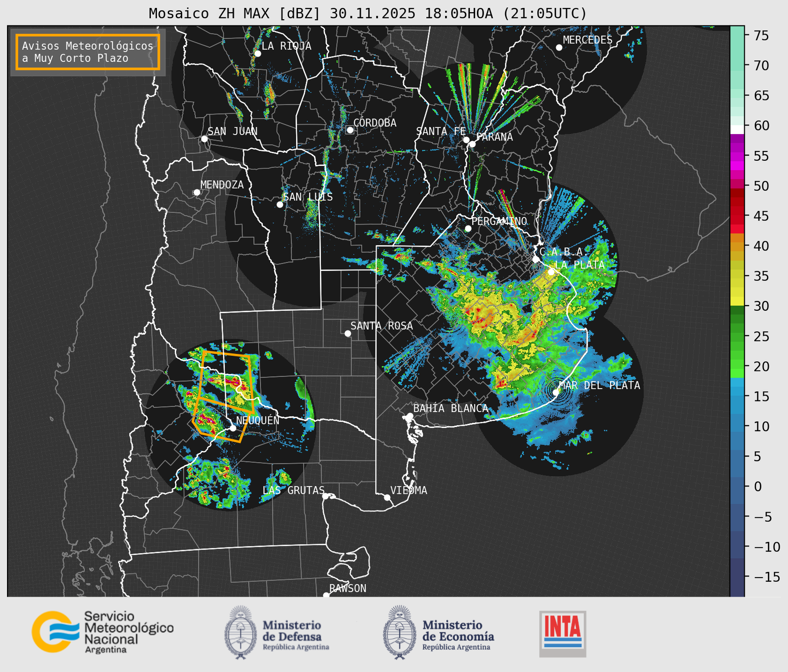Click the San Luis city marker dot
Viewport: 788px width, 672px height.
[x=280, y=205]
